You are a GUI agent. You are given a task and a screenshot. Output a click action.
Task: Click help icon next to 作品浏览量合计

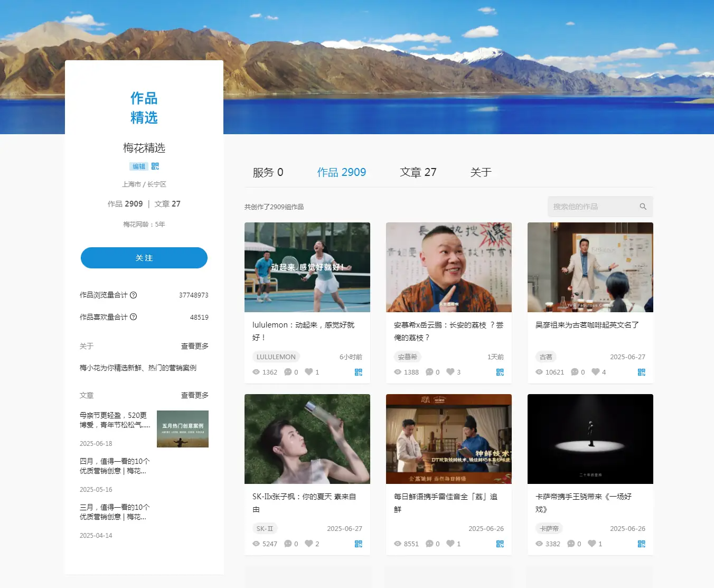(x=134, y=295)
